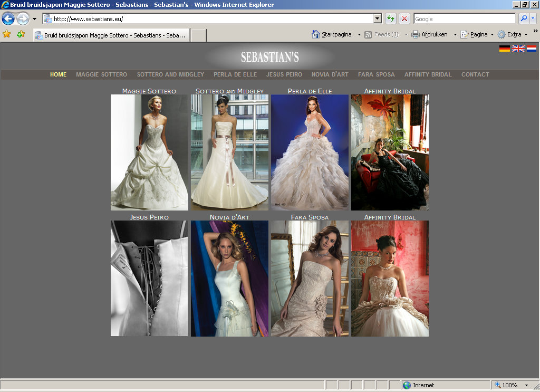Click the Sottero and Midgley dress thumbnail

pyautogui.click(x=230, y=152)
